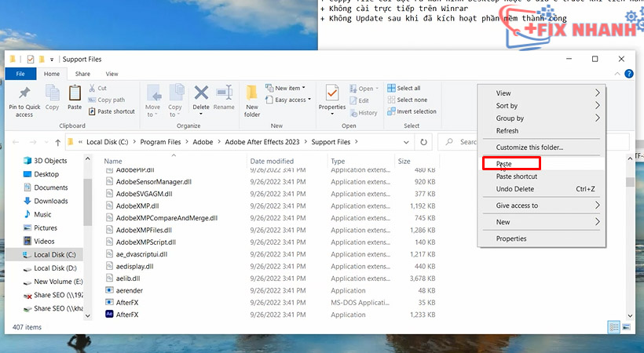This screenshot has width=644, height=353.
Task: Open Give access to submenu
Action: [542, 206]
